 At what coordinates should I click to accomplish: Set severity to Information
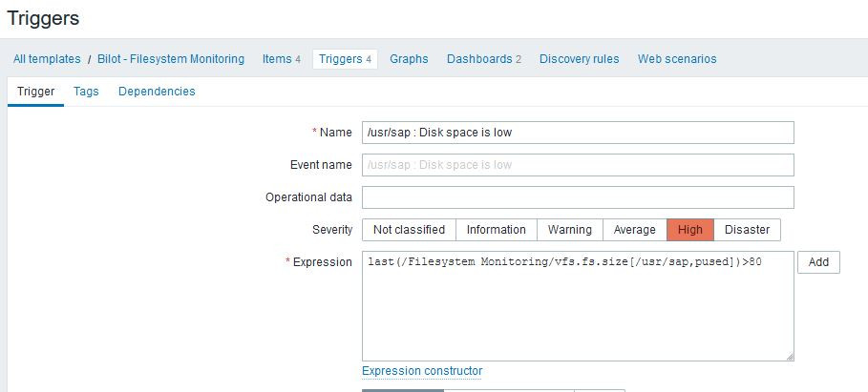[x=496, y=230]
